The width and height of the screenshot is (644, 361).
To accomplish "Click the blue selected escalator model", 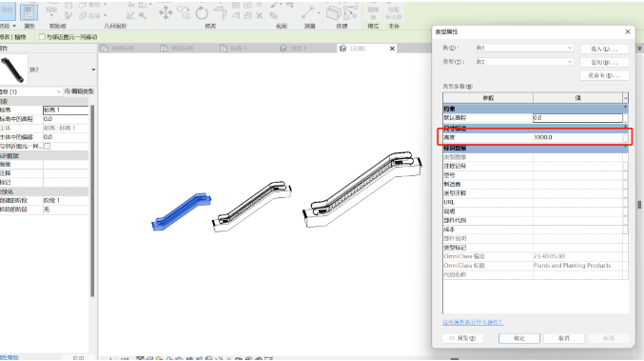I will 182,212.
